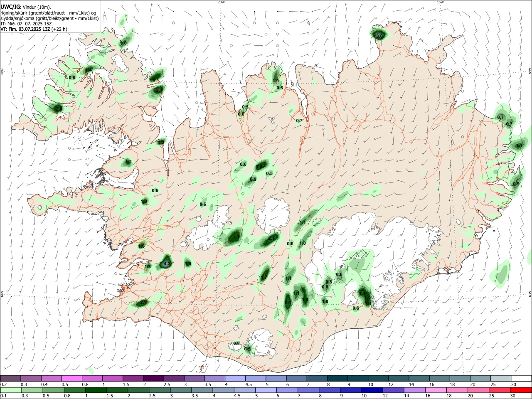Click the valid time line 'VT: Fim. 03.07.2025 13Z (+22 h)'
Viewport: 532px width, 399px height.
tap(34, 29)
